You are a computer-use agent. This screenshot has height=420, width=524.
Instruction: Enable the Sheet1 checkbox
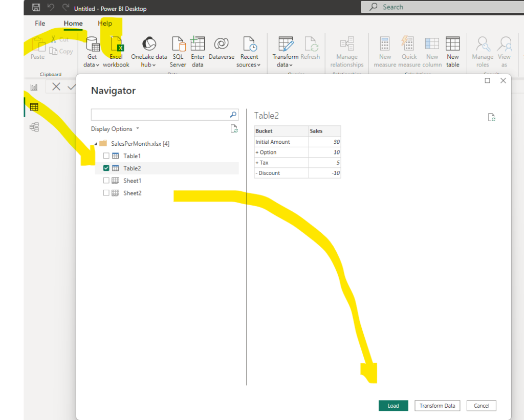pyautogui.click(x=106, y=181)
